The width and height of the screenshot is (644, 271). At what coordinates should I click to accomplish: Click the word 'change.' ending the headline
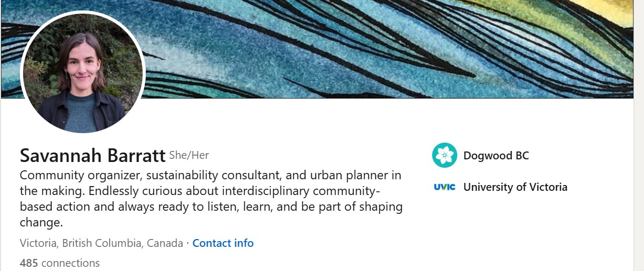(x=41, y=222)
